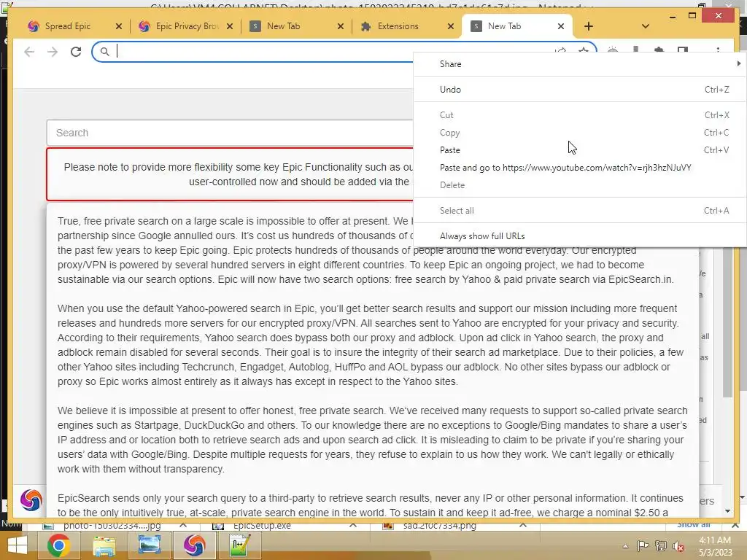
Task: Select Paste and go to YouTube URL
Action: (579, 168)
